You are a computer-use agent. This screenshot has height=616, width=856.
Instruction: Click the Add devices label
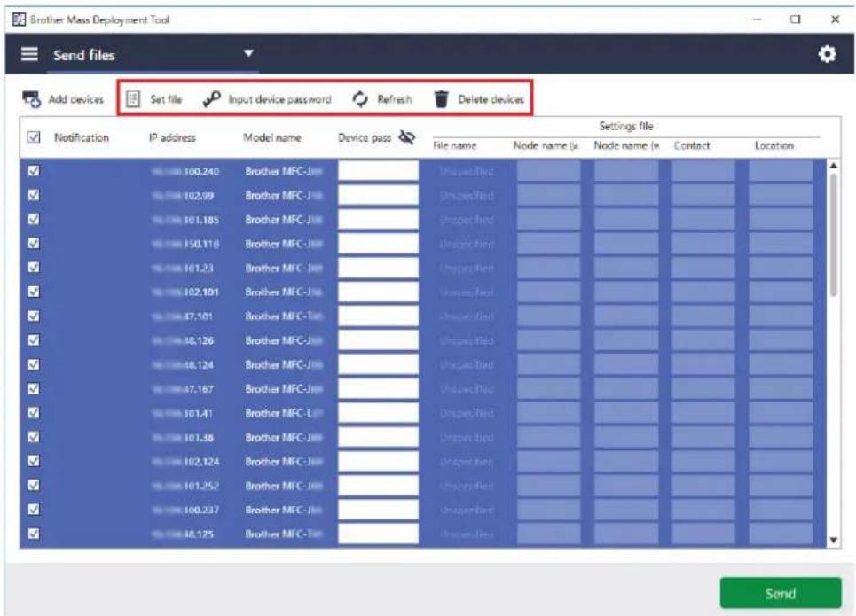pyautogui.click(x=76, y=99)
